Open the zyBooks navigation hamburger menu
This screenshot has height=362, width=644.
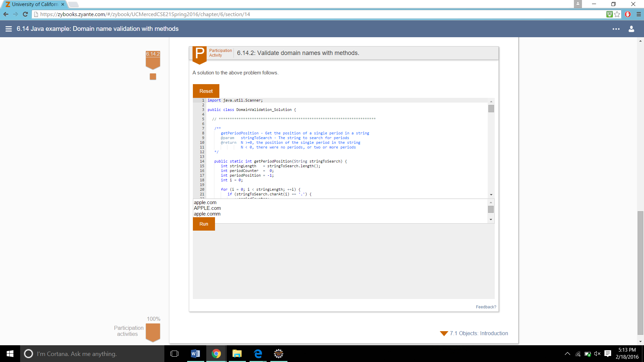(8, 29)
